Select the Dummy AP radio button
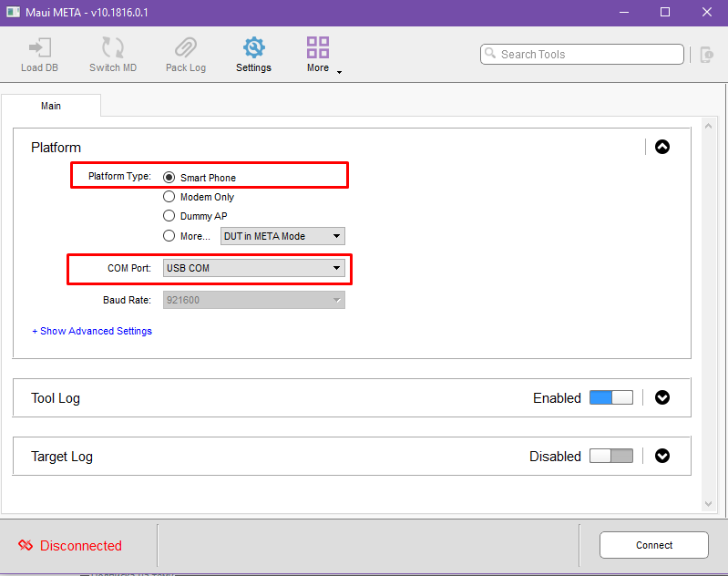The height and width of the screenshot is (576, 728). [169, 216]
